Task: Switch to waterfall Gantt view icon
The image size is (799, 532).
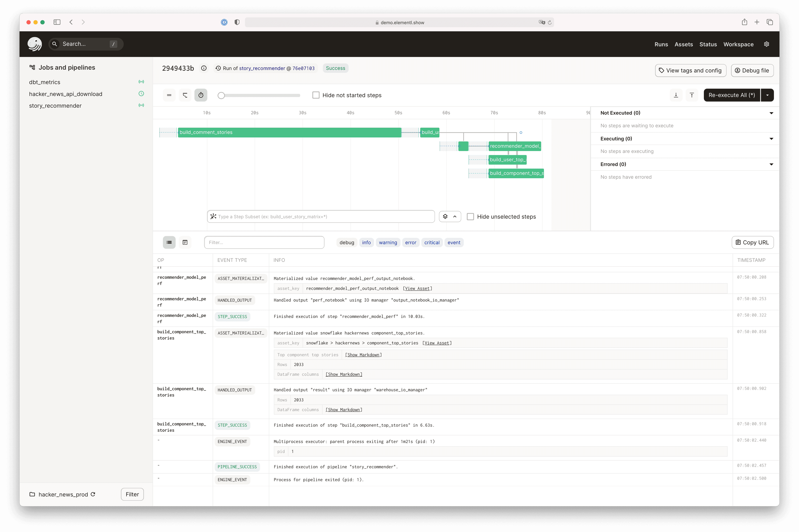Action: [185, 95]
